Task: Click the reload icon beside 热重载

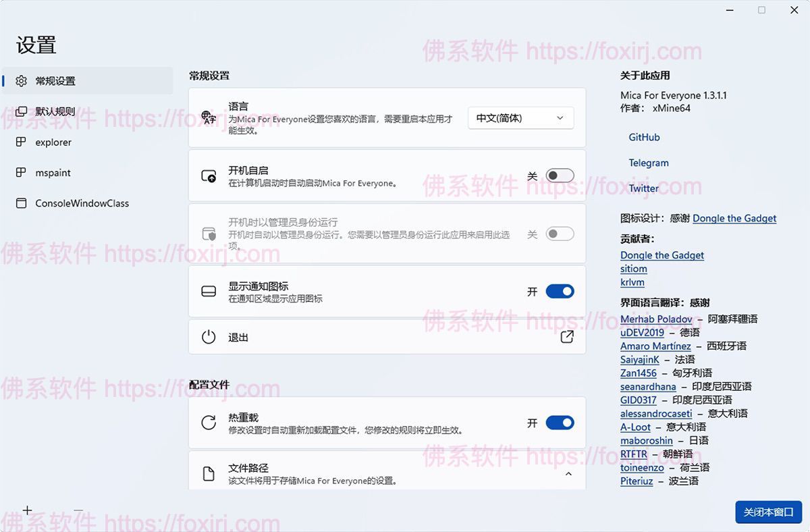Action: (x=208, y=423)
